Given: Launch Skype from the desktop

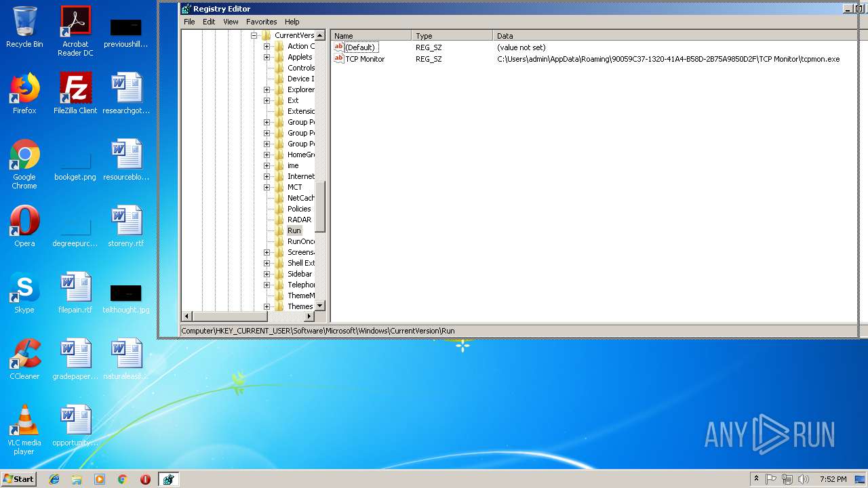Looking at the screenshot, I should [24, 293].
